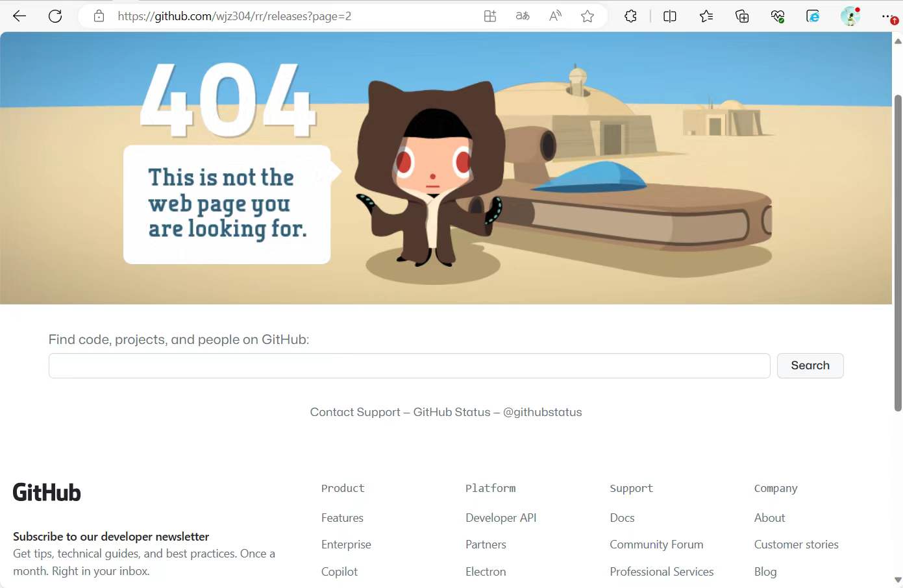The image size is (903, 588).
Task: Open the browser settings ellipsis menu
Action: (x=888, y=16)
